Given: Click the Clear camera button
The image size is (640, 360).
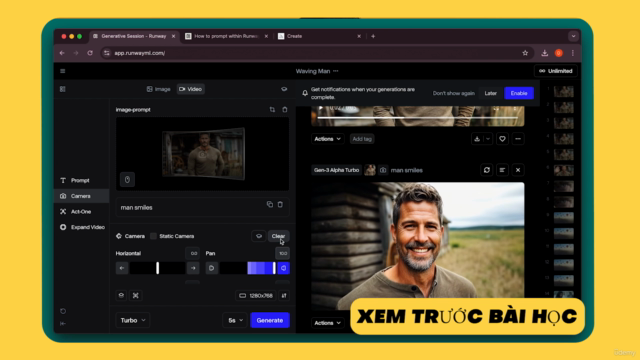Looking at the screenshot, I should click(x=278, y=236).
